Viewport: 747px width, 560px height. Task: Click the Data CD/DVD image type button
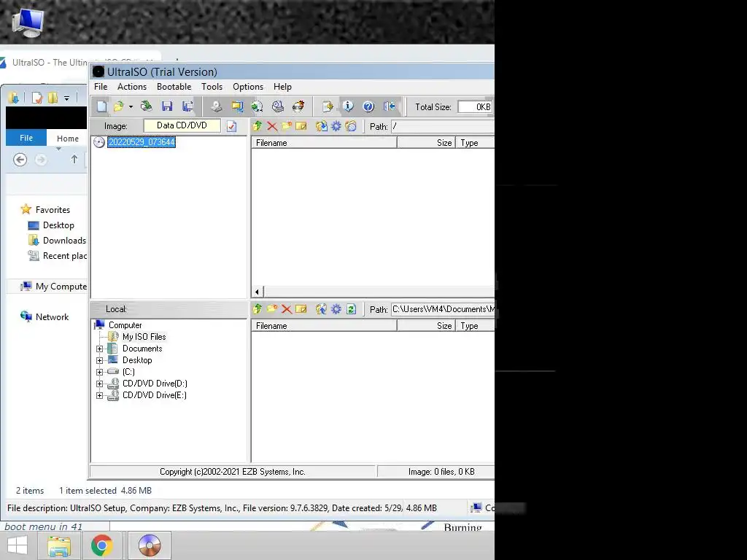pos(182,125)
